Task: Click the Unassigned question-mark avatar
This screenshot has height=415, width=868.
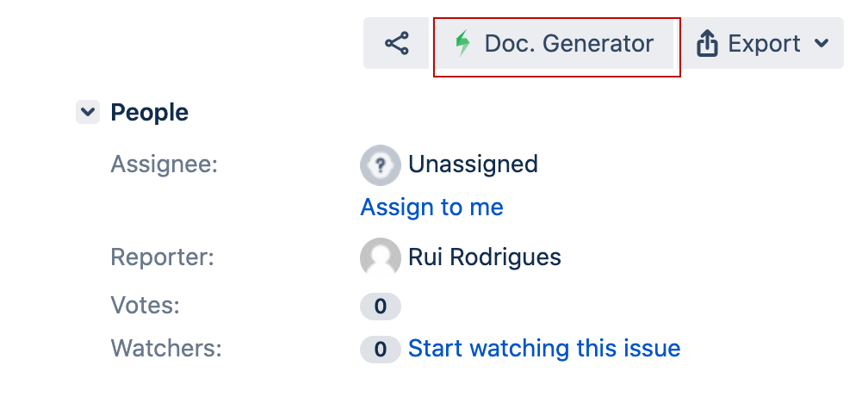Action: 381,165
